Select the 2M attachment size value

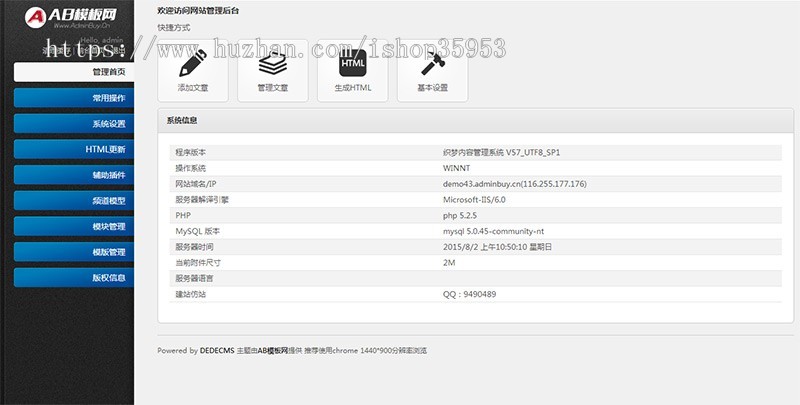(x=449, y=263)
